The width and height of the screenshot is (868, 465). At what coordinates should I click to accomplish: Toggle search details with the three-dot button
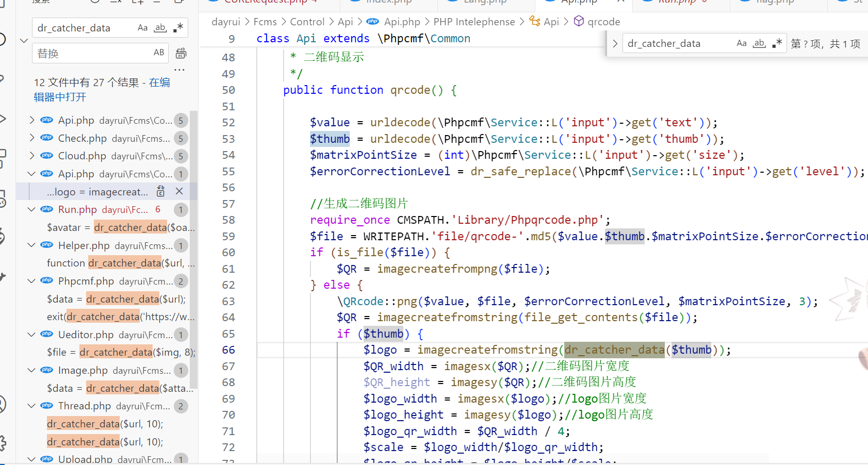click(x=179, y=70)
